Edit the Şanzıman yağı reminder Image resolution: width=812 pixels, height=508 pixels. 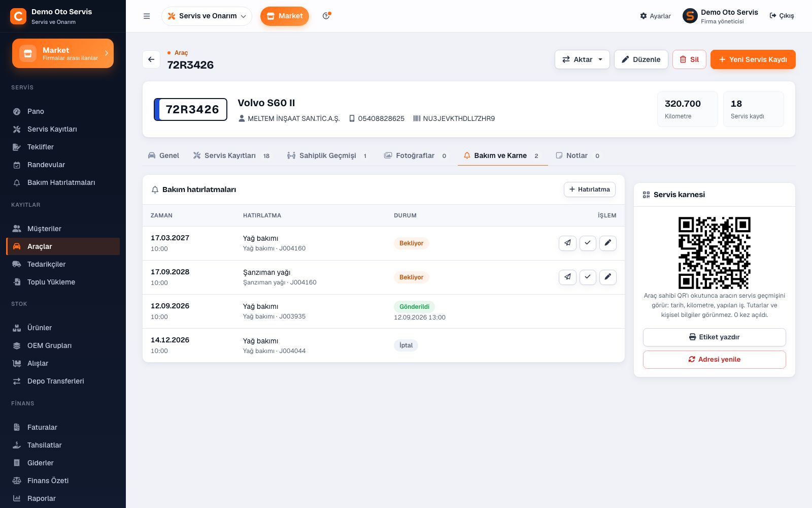pyautogui.click(x=608, y=277)
